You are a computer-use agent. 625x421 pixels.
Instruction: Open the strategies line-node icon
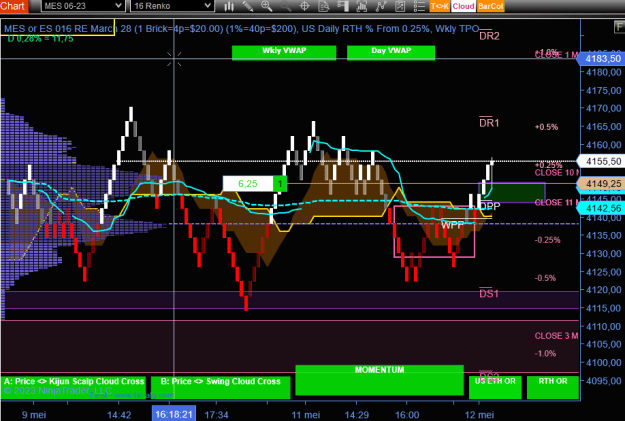(x=381, y=6)
